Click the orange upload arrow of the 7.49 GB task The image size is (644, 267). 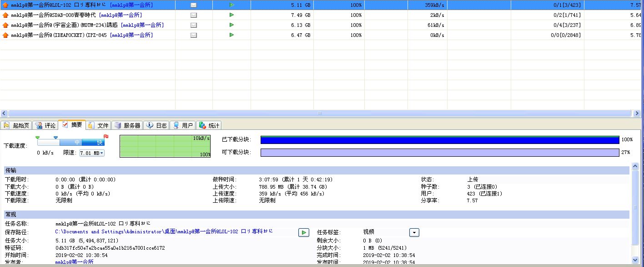click(x=5, y=15)
